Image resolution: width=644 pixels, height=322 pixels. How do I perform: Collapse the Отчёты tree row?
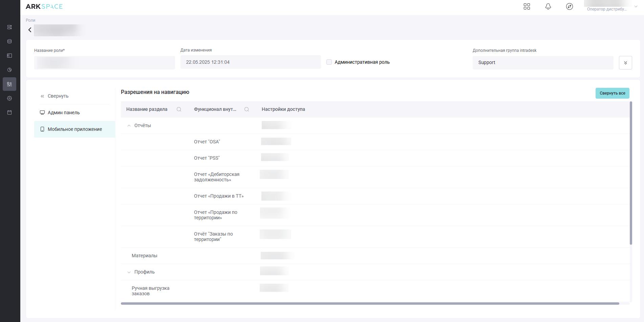coord(129,126)
